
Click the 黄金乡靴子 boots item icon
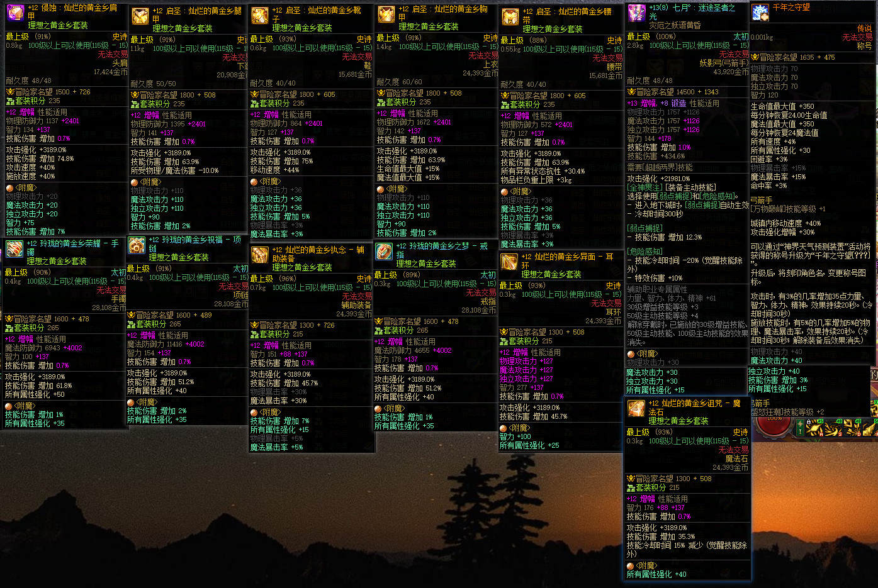click(259, 16)
